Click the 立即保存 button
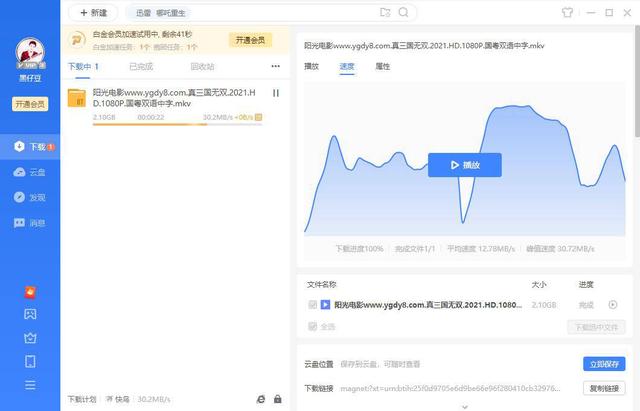The height and width of the screenshot is (411, 640). 604,364
